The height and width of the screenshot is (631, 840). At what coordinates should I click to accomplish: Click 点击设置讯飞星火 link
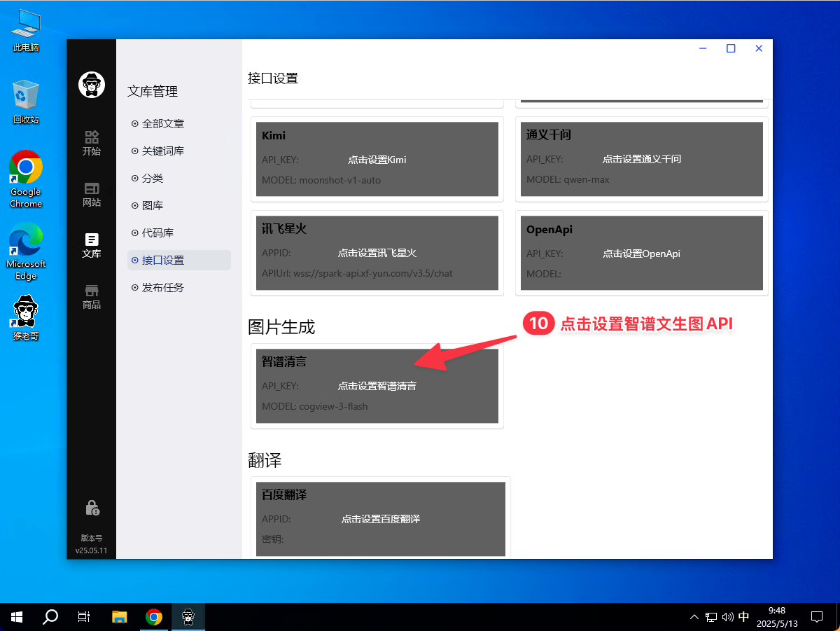click(x=377, y=253)
